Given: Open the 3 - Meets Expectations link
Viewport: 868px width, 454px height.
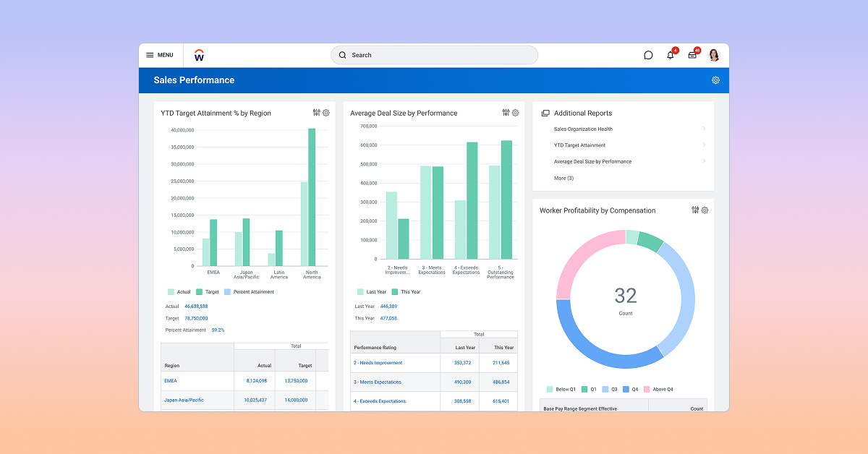Looking at the screenshot, I should pyautogui.click(x=378, y=382).
